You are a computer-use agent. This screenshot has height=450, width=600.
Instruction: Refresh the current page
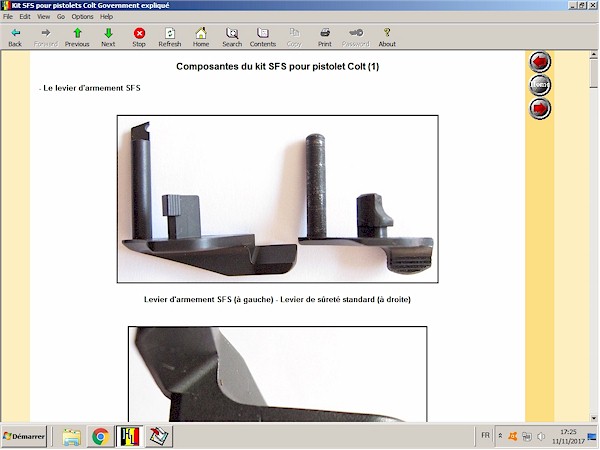point(170,37)
